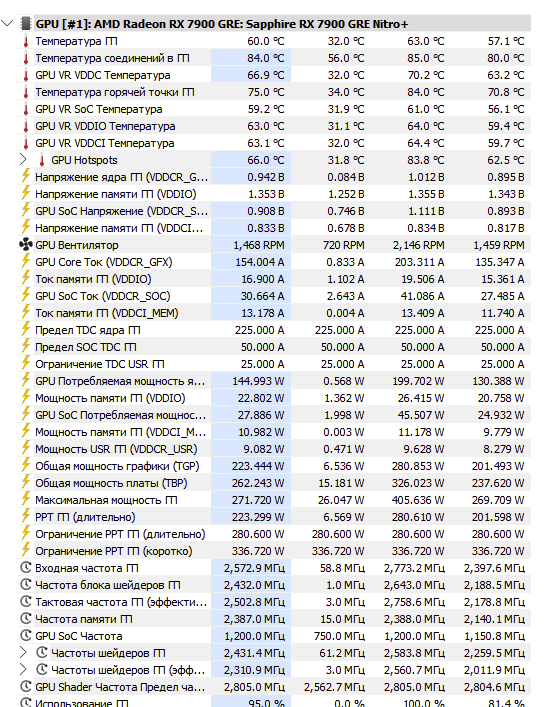Screen dimensions: 556x707
Task: Select the Мощность памяти ГП (VDDIO) row
Action: click(275, 398)
